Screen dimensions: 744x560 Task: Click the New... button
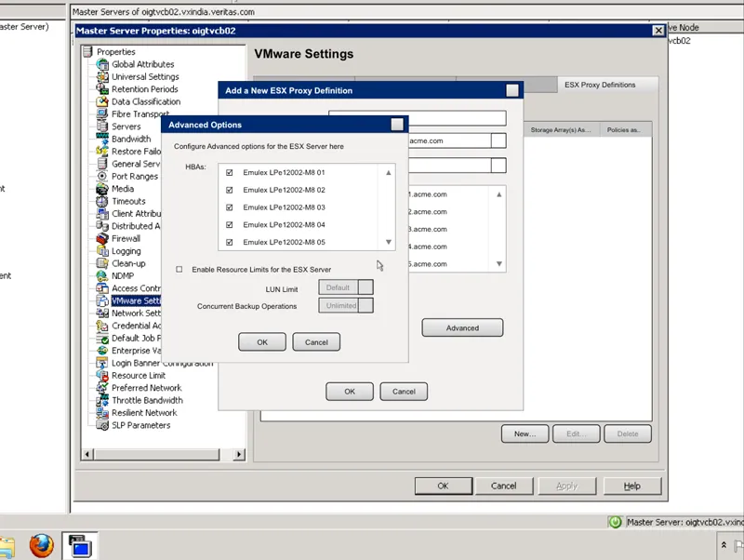pyautogui.click(x=525, y=433)
